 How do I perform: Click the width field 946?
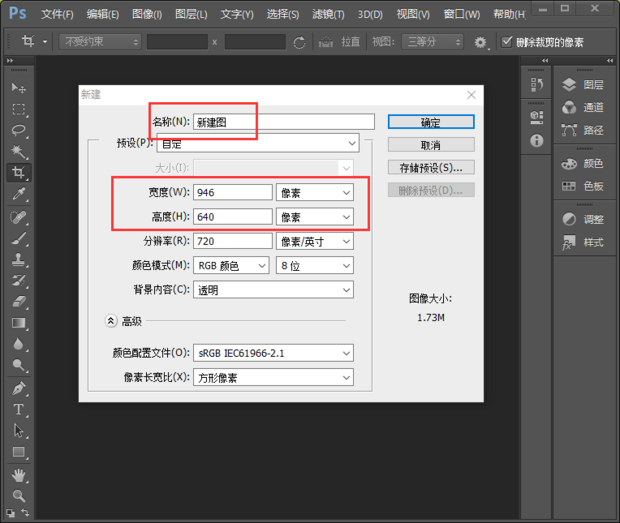232,193
